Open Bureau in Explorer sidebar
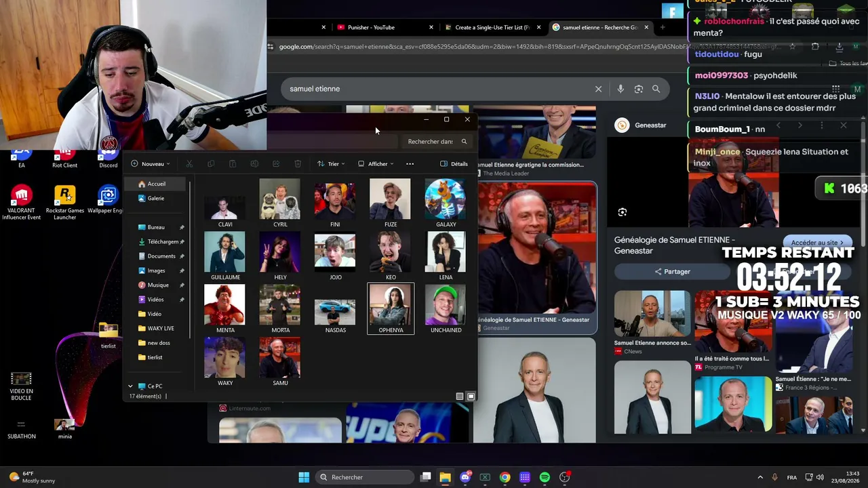This screenshot has width=868, height=488. (156, 228)
